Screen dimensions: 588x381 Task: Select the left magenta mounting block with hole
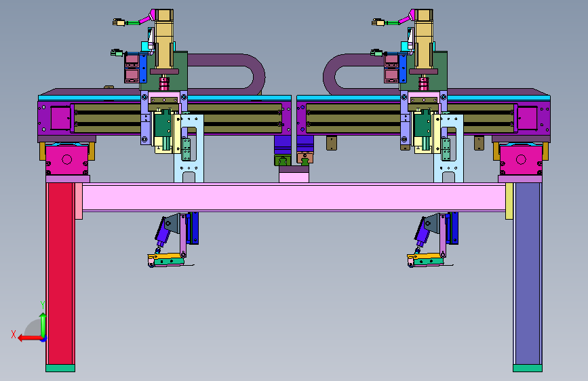pyautogui.click(x=66, y=160)
